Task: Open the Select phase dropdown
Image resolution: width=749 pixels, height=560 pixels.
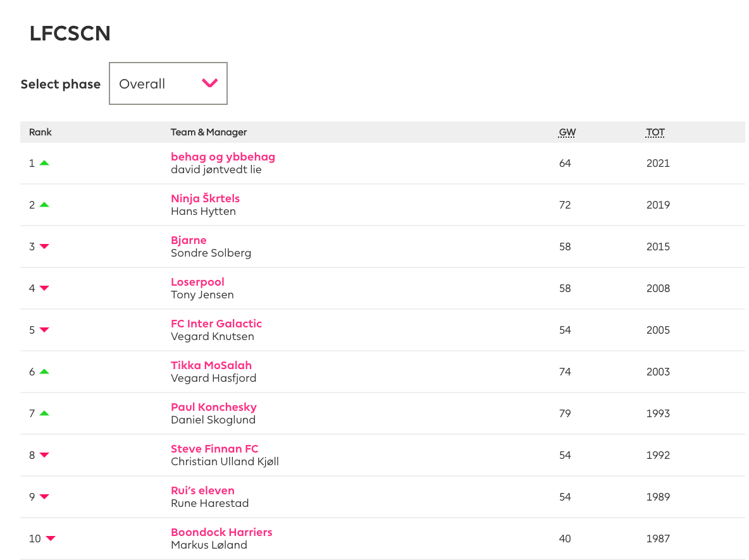Action: (x=168, y=83)
